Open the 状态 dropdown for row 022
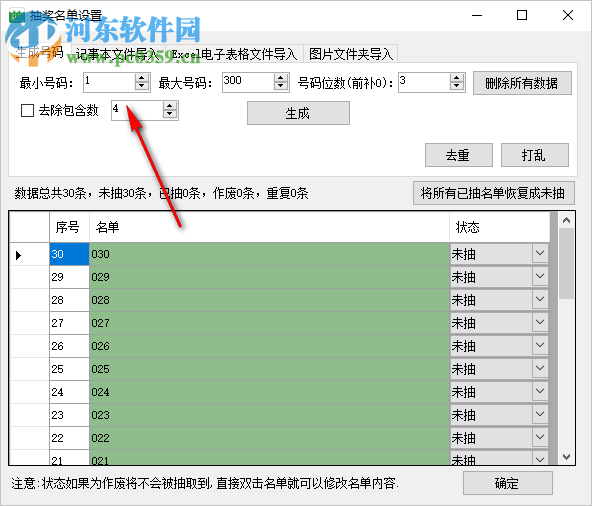The image size is (592, 506). coord(540,438)
